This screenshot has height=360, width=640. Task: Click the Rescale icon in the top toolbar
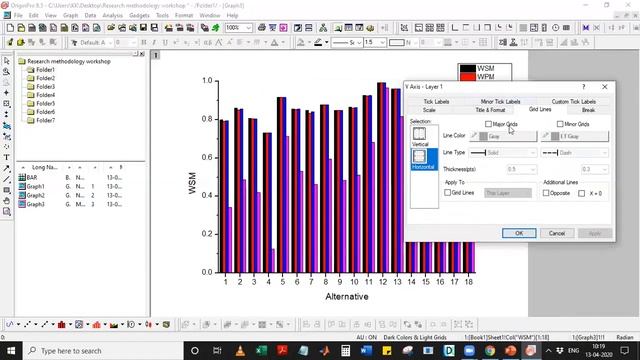[404, 28]
